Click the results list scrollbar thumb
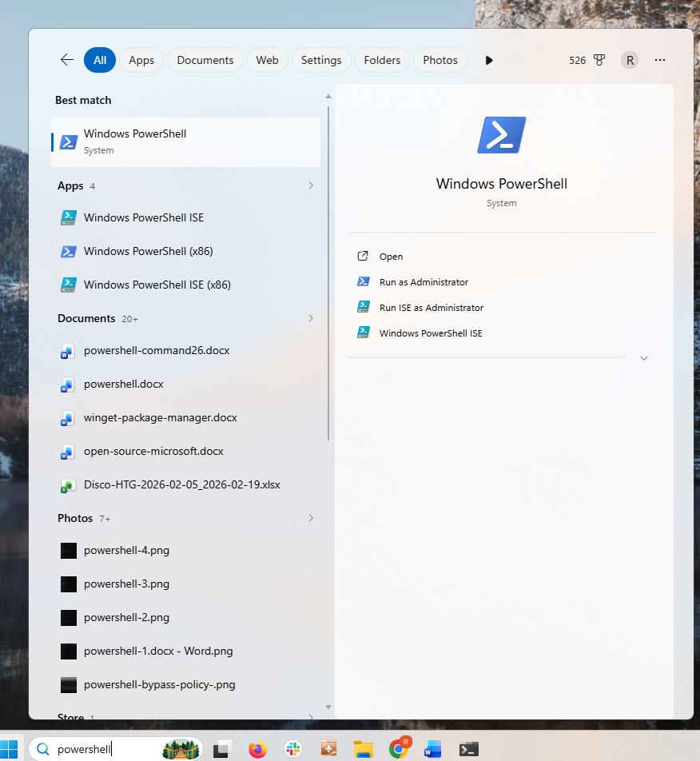This screenshot has height=761, width=700. coord(328,273)
